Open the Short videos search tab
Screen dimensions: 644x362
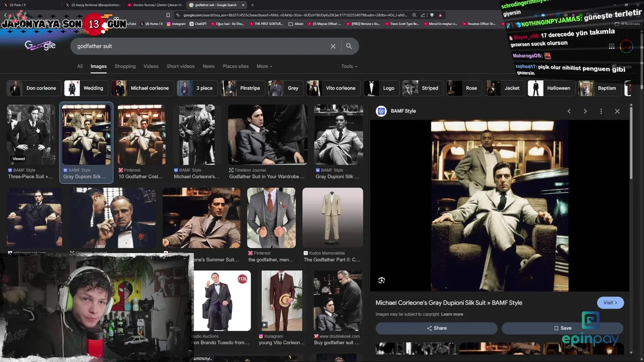point(180,66)
